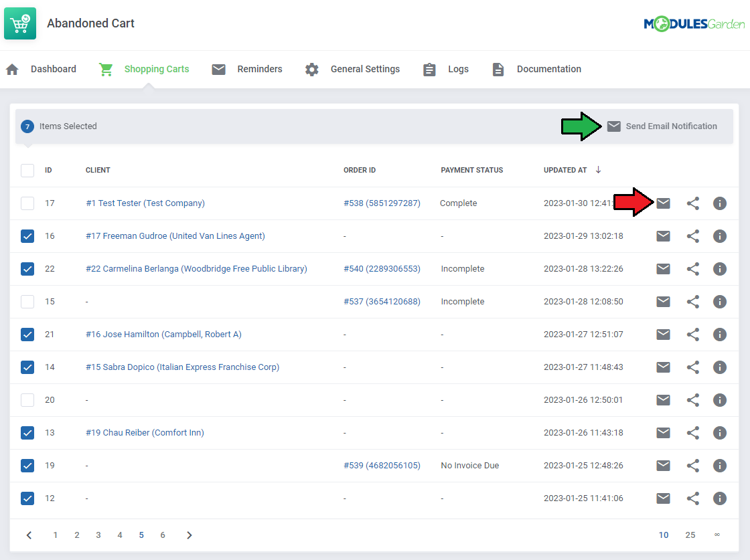
Task: Switch to the Reminders tab
Action: (x=247, y=70)
